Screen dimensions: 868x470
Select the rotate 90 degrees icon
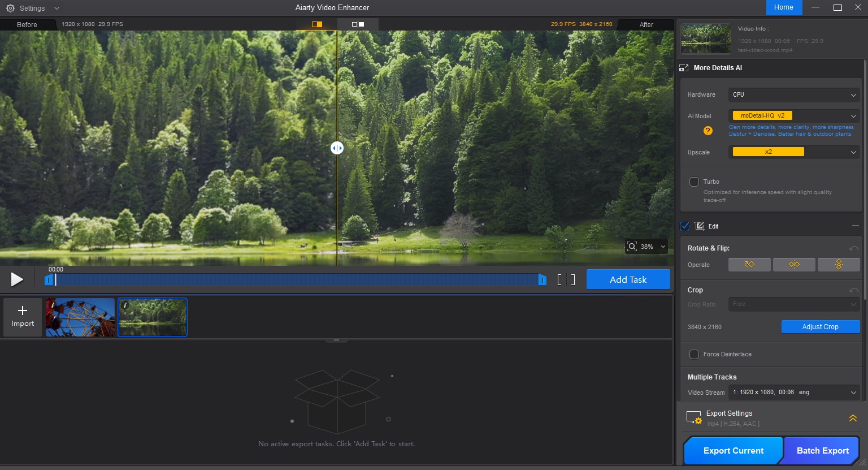pyautogui.click(x=749, y=264)
